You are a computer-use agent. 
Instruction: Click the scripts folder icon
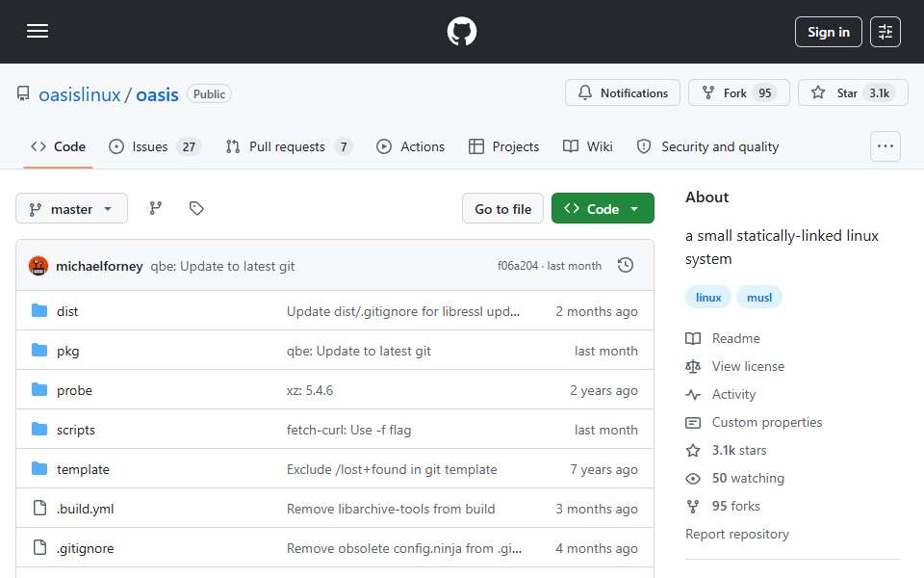click(x=39, y=429)
